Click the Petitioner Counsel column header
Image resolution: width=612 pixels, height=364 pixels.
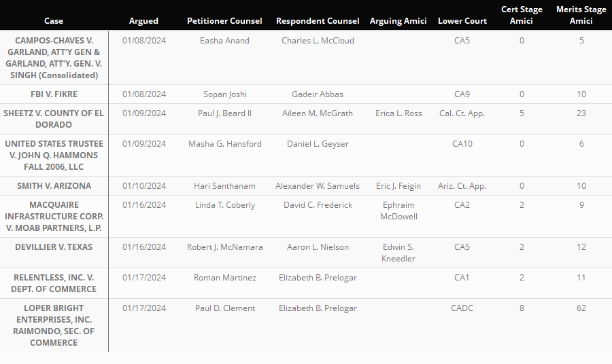224,21
